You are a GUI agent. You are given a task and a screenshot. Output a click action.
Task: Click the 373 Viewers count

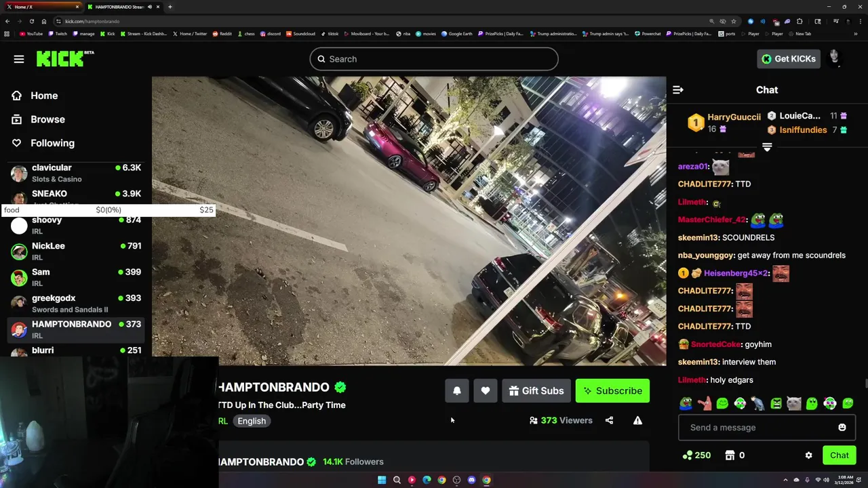(561, 420)
